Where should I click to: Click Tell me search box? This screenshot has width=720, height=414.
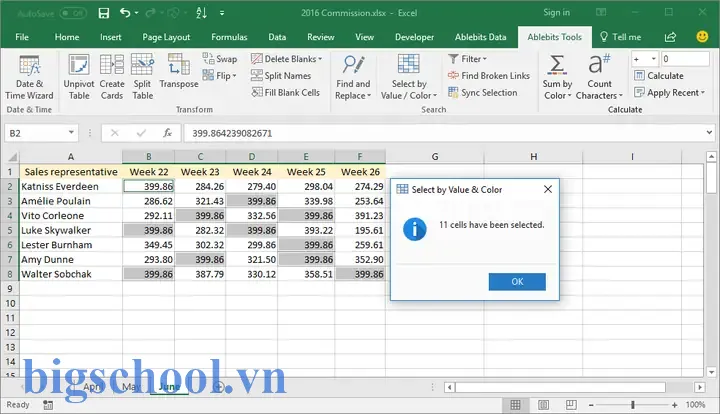tap(620, 37)
